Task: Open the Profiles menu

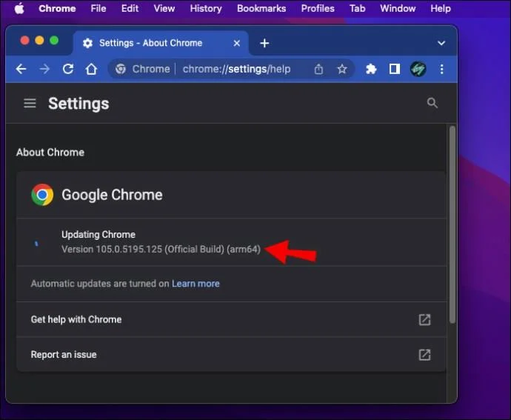Action: pyautogui.click(x=318, y=8)
